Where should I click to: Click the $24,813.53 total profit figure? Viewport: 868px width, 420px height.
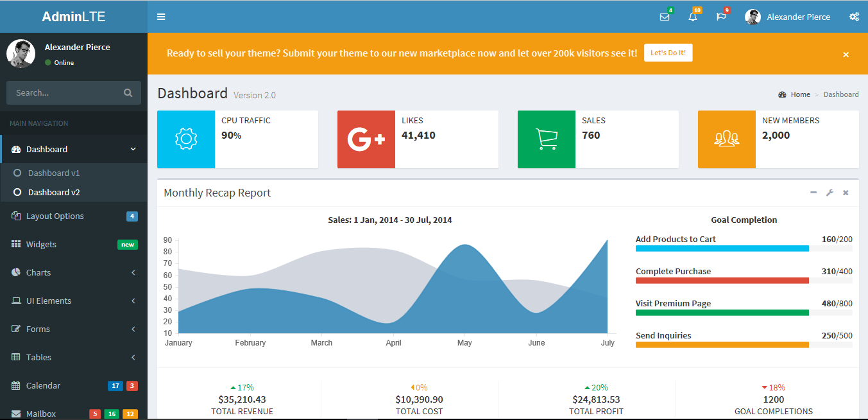(x=596, y=399)
